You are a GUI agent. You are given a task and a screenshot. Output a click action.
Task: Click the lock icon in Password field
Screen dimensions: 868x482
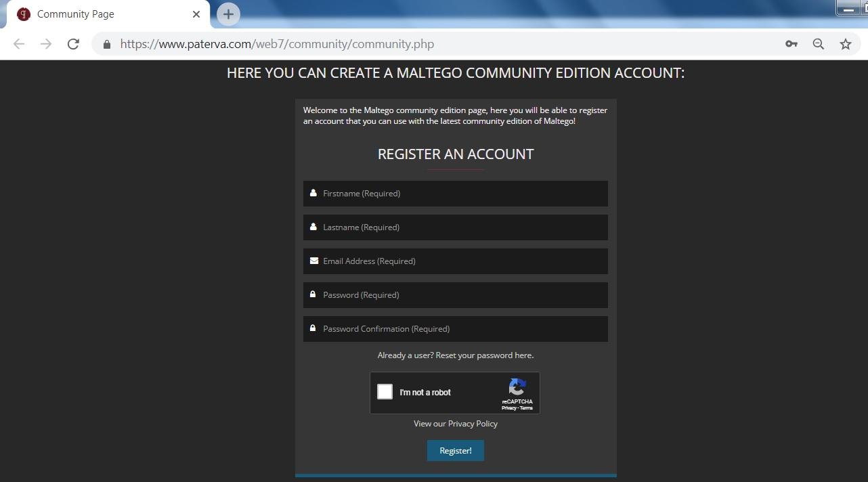tap(313, 294)
